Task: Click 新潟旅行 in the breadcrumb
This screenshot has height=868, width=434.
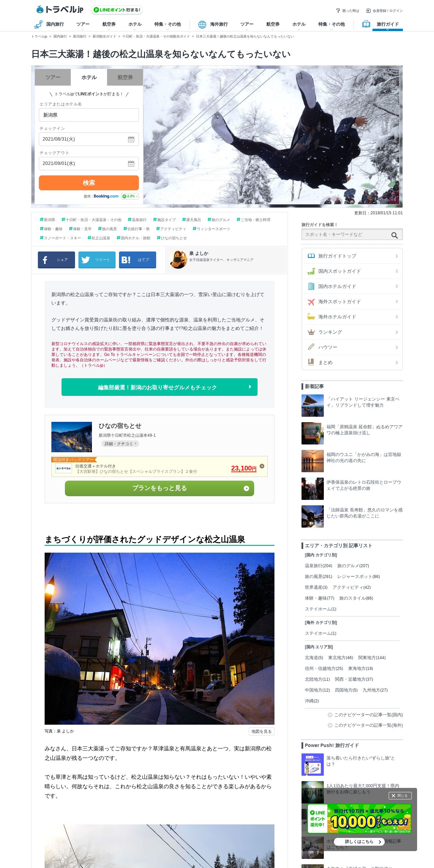Action: (79, 37)
